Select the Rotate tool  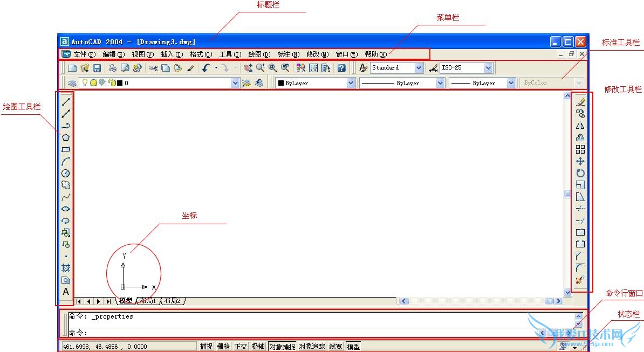580,172
